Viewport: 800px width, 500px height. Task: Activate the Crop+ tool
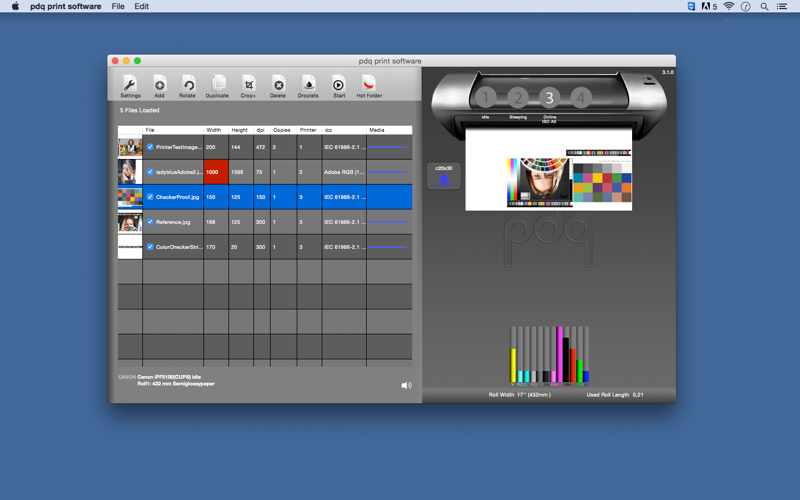tap(248, 86)
